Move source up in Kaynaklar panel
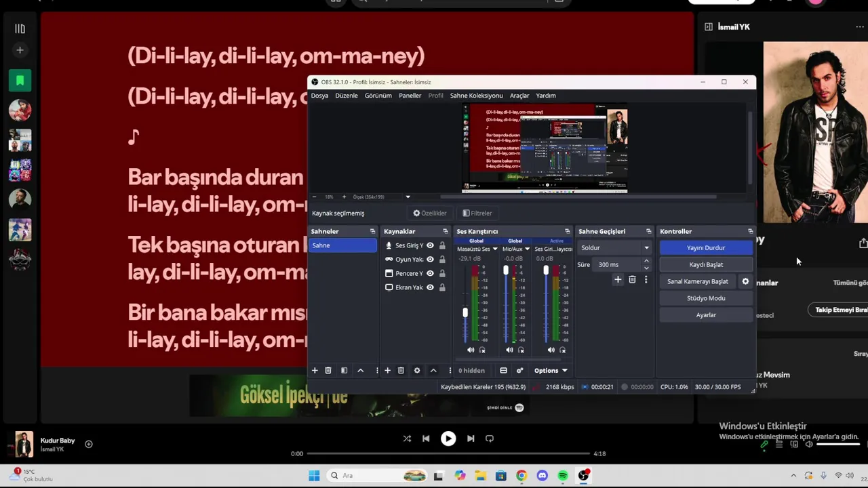 [x=433, y=370]
